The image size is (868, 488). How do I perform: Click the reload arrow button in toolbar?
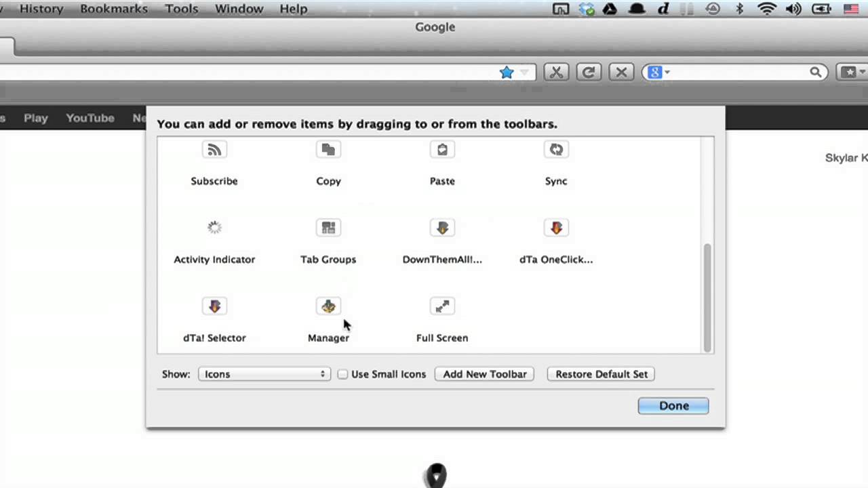[589, 73]
